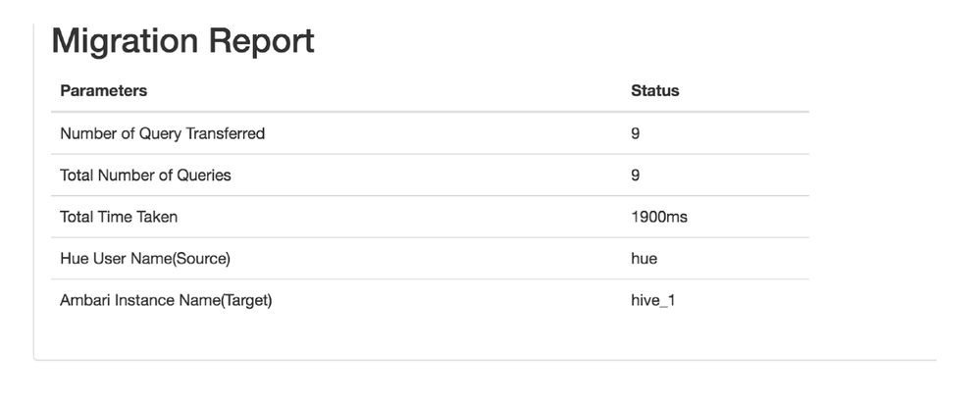Select the Status column header
The width and height of the screenshot is (980, 402).
(x=655, y=91)
